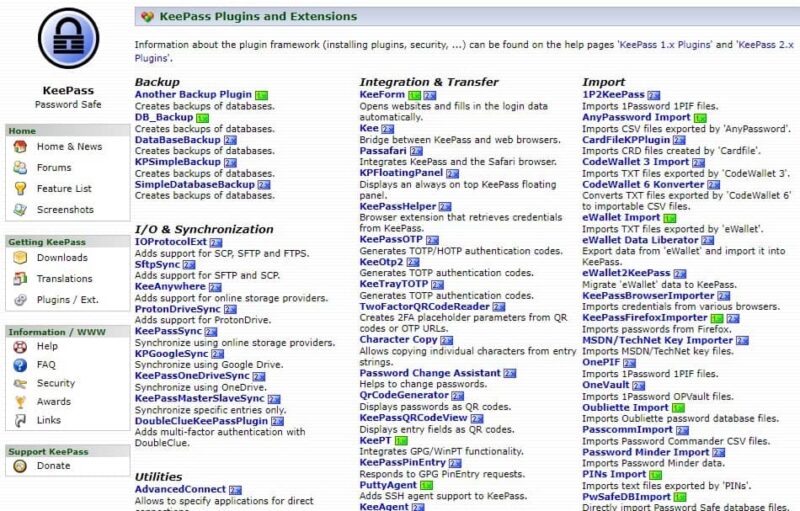Click the Plugins / Ext. puzzle icon
The height and width of the screenshot is (511, 800).
click(x=20, y=300)
